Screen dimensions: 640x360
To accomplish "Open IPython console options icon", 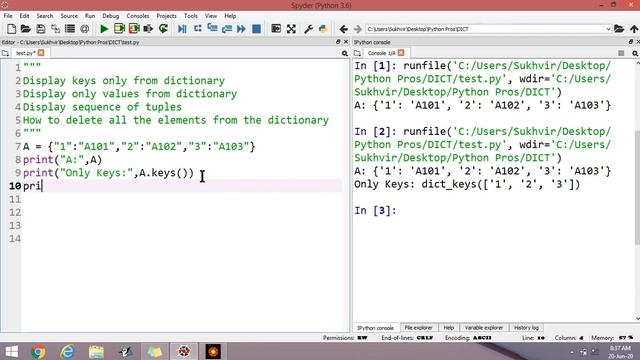I will point(635,53).
